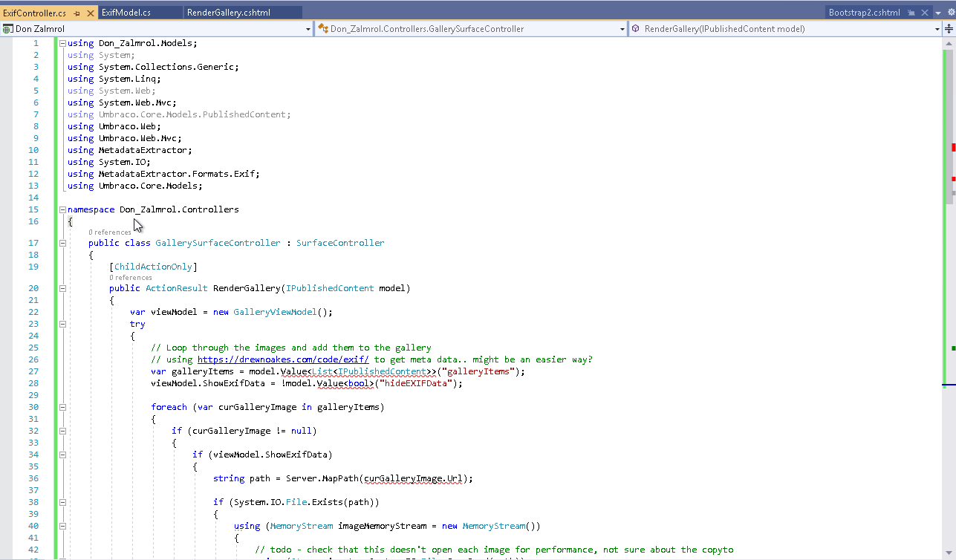Click 'using System.Linq;' on line 4

[x=114, y=79]
